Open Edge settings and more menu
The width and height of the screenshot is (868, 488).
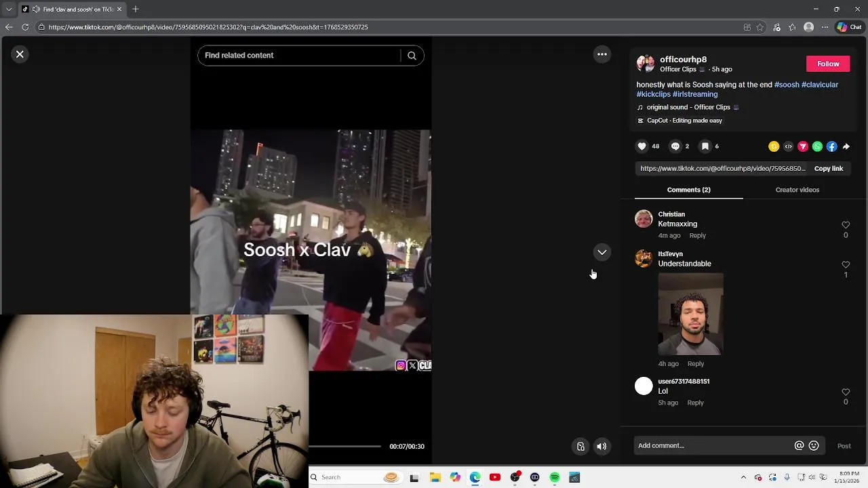click(825, 27)
